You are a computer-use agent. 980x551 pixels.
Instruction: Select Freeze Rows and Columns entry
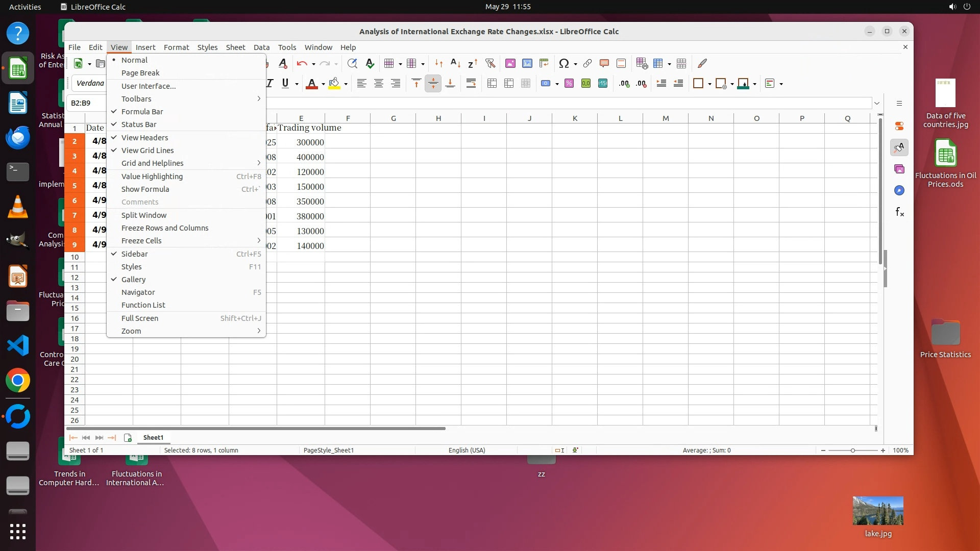coord(164,228)
